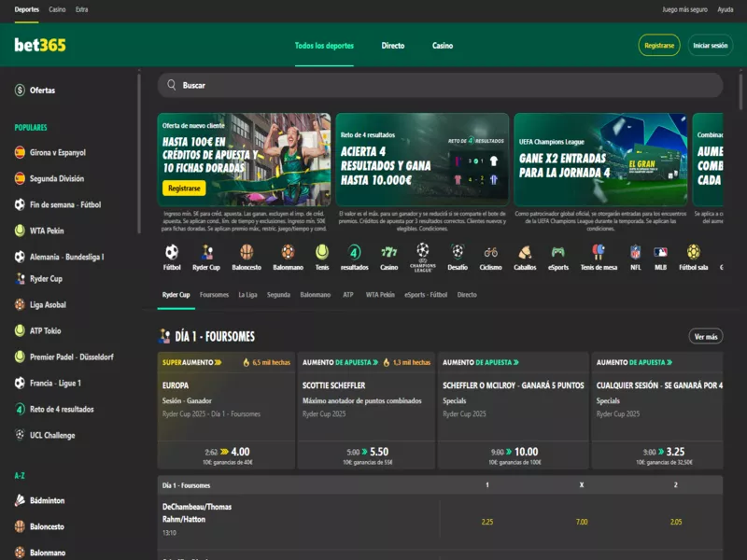Click yellow Registrarse on offer banner

click(x=184, y=189)
